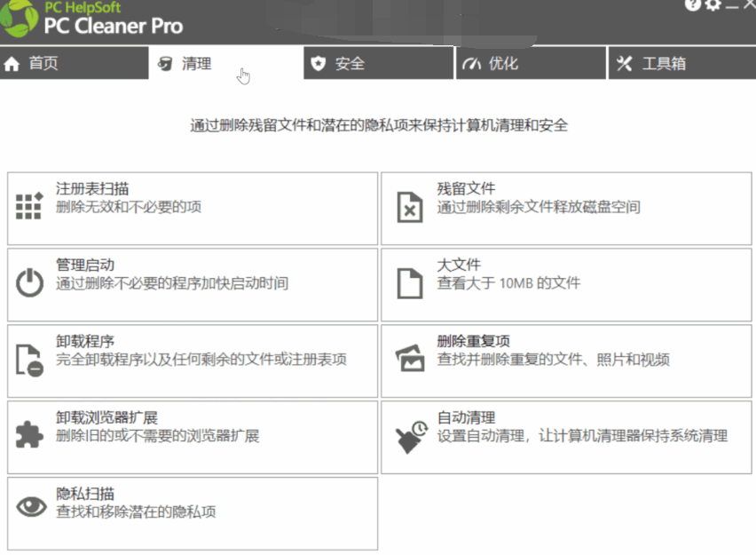This screenshot has height=555, width=756.
Task: Click the file-X icon for 残留文件
Action: (x=410, y=207)
